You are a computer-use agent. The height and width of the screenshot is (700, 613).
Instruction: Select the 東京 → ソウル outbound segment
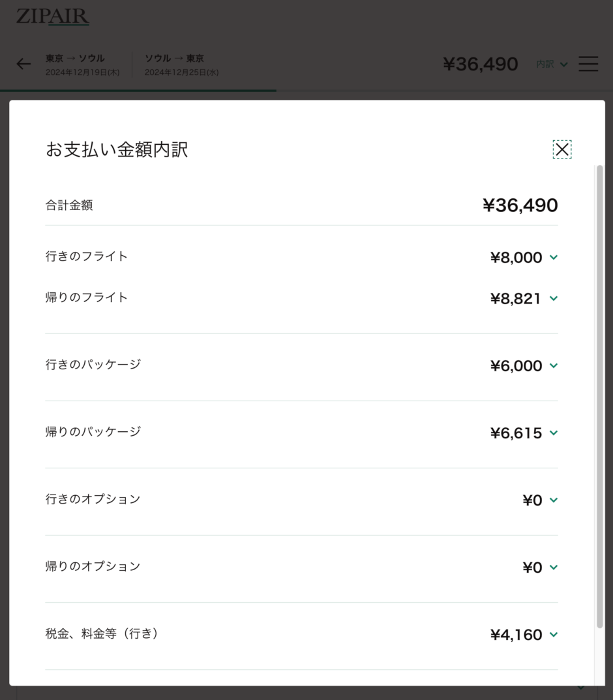click(82, 65)
